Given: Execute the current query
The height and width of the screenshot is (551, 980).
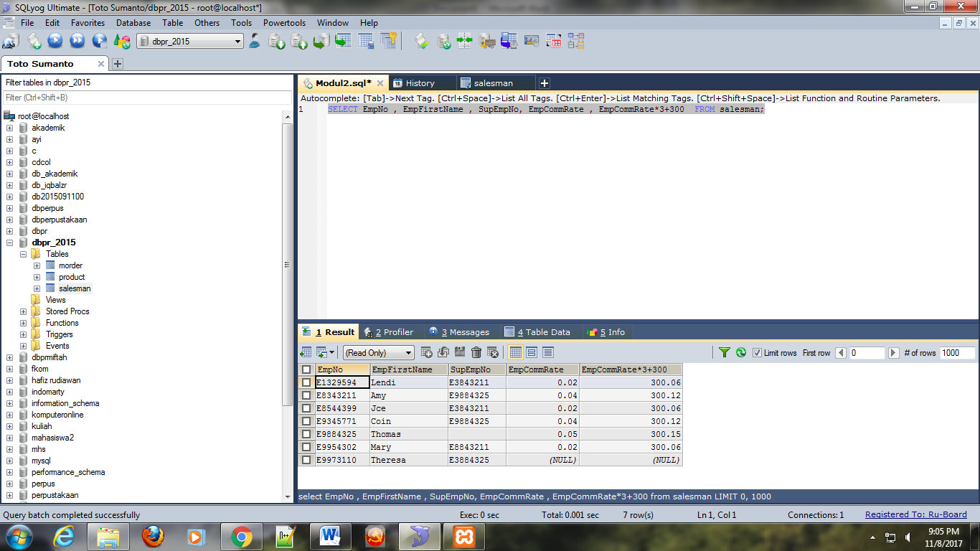Looking at the screenshot, I should coord(55,41).
